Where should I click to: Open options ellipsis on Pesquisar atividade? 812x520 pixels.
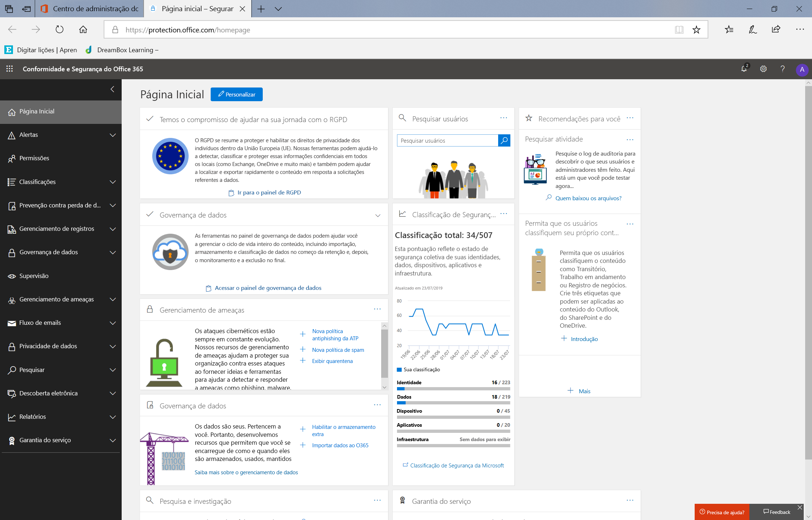630,140
